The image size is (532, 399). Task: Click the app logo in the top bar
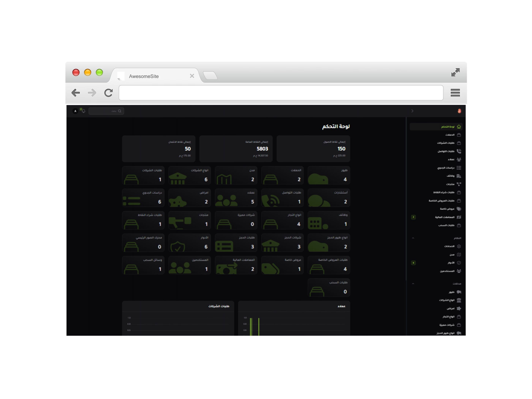tap(459, 111)
